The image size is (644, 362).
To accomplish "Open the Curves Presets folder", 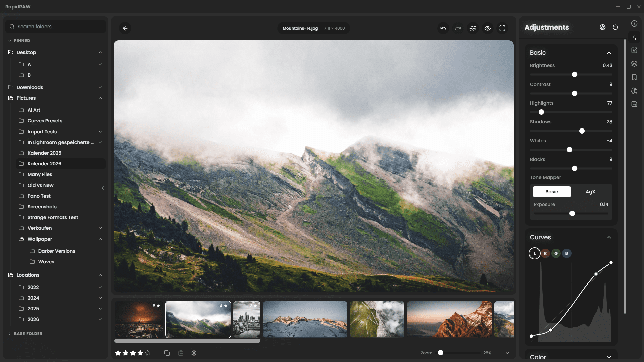I will [45, 121].
